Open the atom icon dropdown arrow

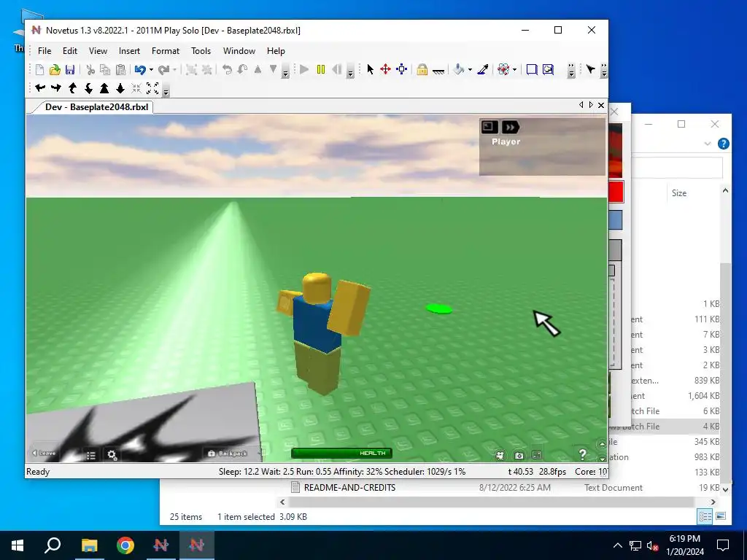[x=514, y=70]
